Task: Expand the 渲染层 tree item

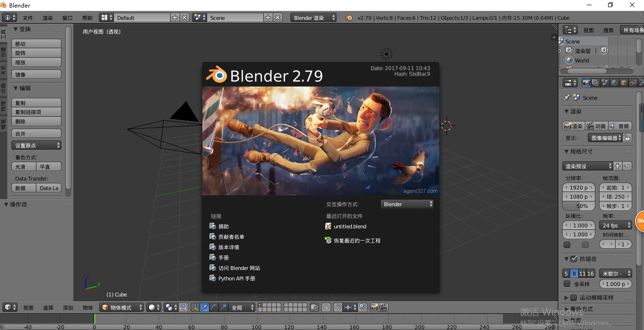Action: pyautogui.click(x=560, y=51)
